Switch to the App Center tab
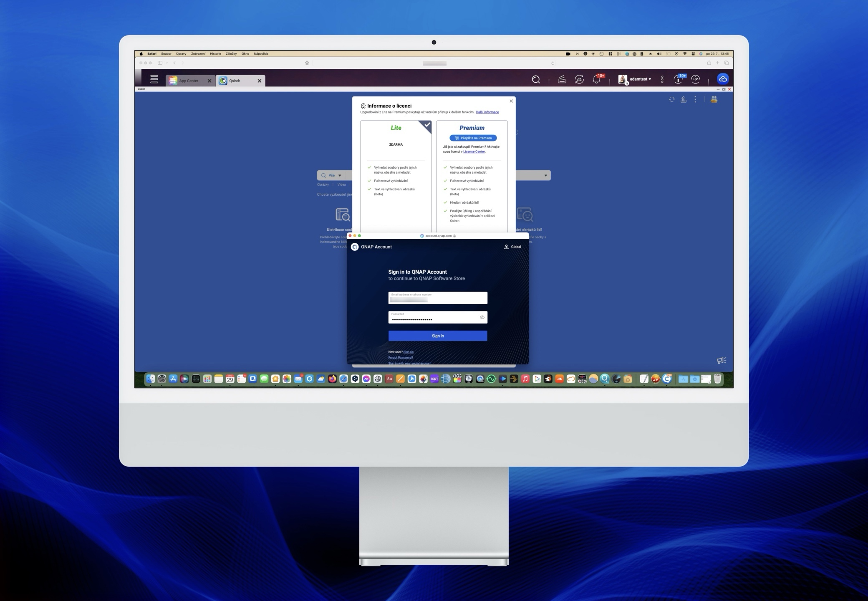The height and width of the screenshot is (601, 868). coord(189,81)
